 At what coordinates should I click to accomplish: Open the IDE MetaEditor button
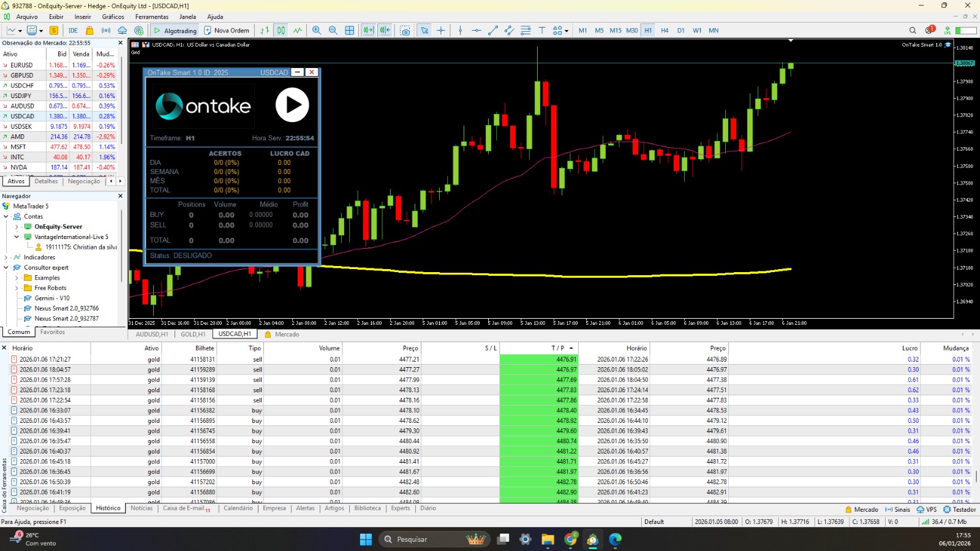click(x=73, y=31)
